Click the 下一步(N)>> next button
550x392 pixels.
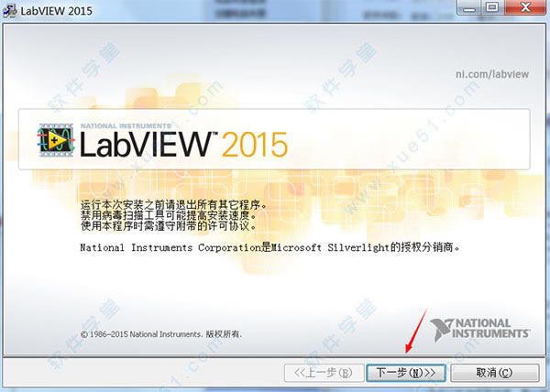[x=406, y=373]
